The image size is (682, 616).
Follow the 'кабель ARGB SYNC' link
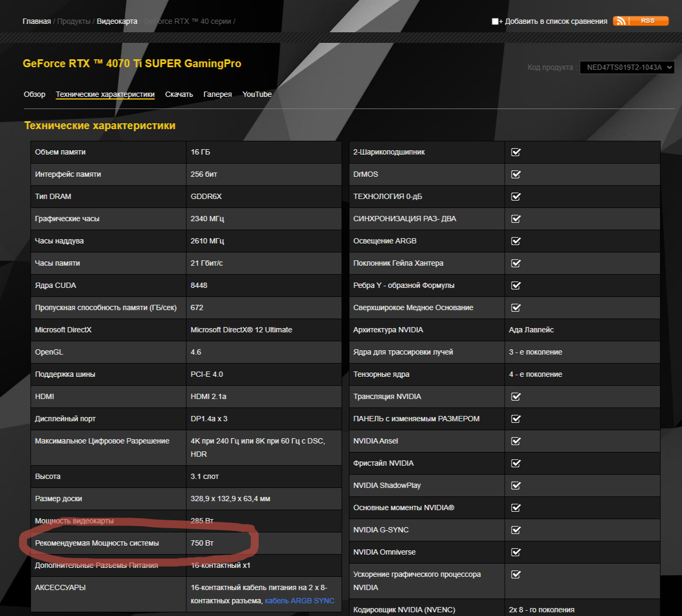pyautogui.click(x=299, y=601)
